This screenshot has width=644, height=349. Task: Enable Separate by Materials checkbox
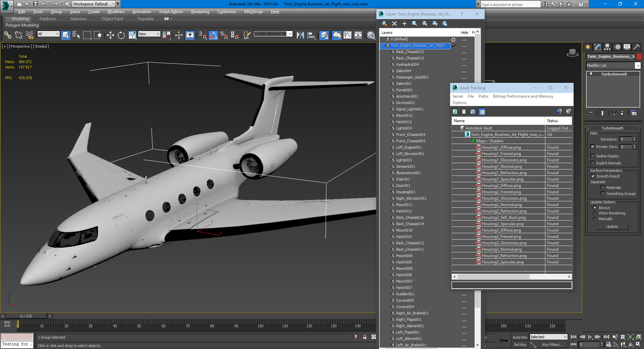(x=603, y=188)
